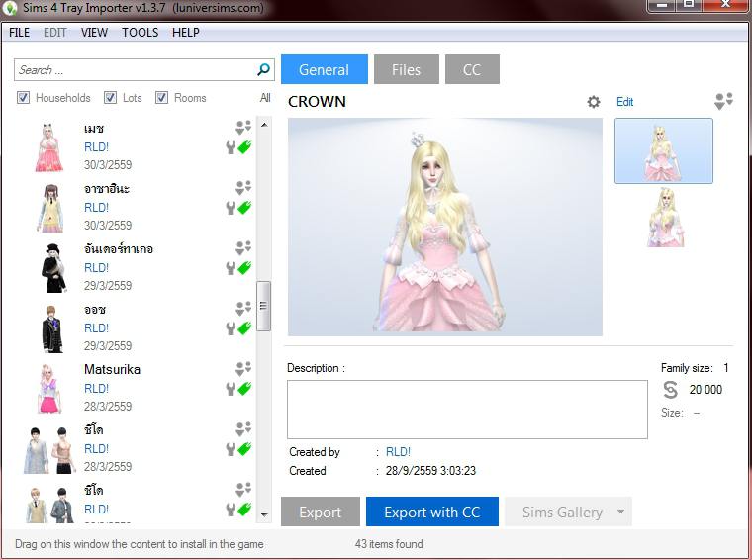752x560 pixels.
Task: Select the อาซาฮินะ household thumbnail
Action: (x=50, y=208)
